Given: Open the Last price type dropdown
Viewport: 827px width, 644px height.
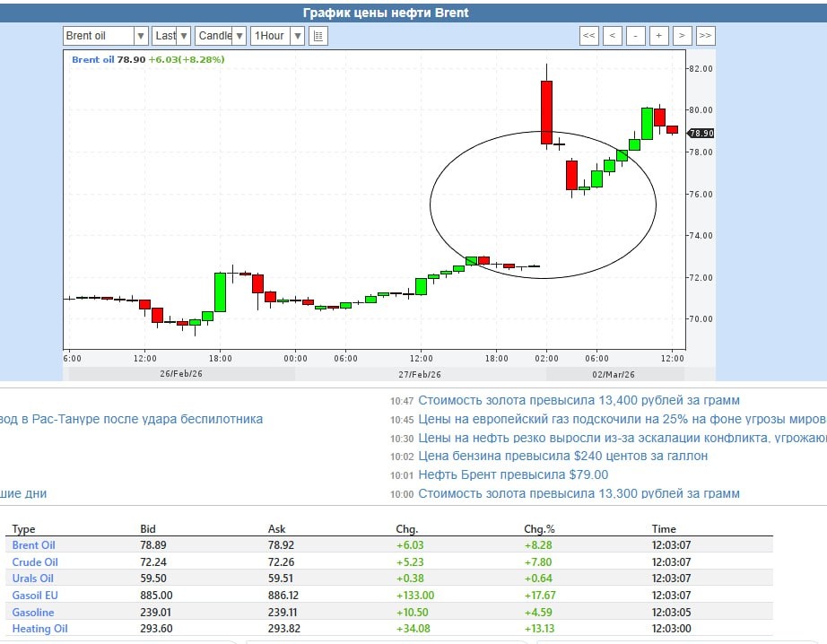Looking at the screenshot, I should [x=171, y=36].
